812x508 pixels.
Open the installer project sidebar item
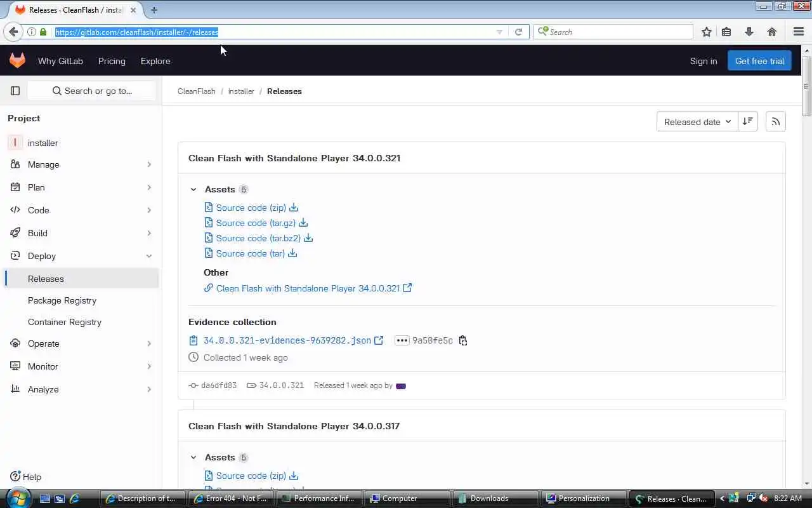point(81,143)
